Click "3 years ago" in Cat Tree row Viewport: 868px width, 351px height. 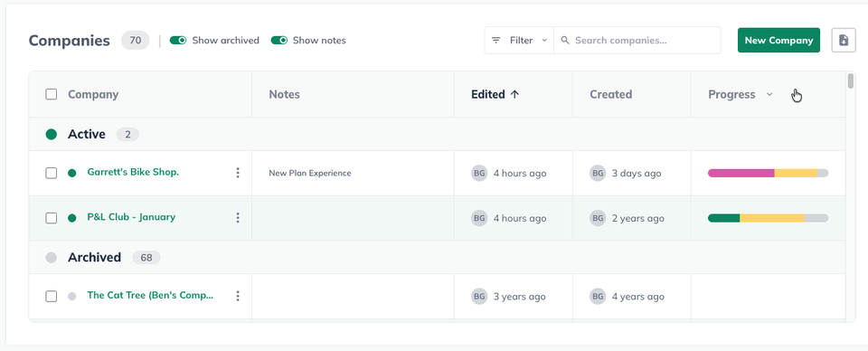pyautogui.click(x=519, y=297)
